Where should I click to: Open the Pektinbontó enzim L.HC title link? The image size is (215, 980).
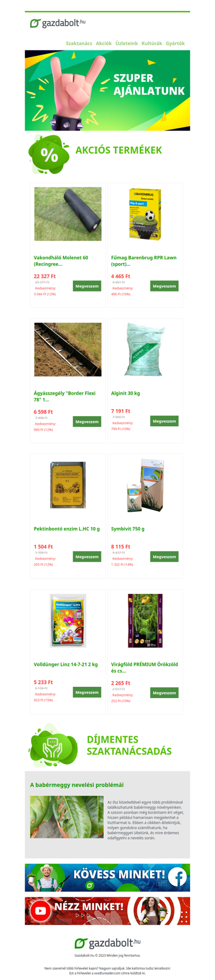coord(67,529)
